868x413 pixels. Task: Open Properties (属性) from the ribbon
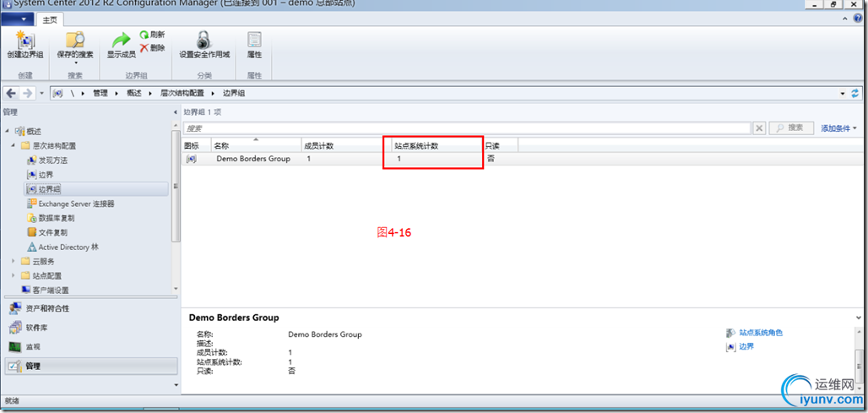point(254,46)
